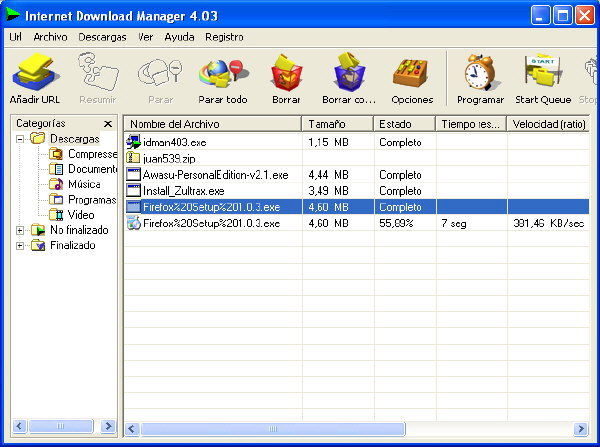Click the idman403.exe file icon
Image resolution: width=600 pixels, height=447 pixels.
click(134, 142)
